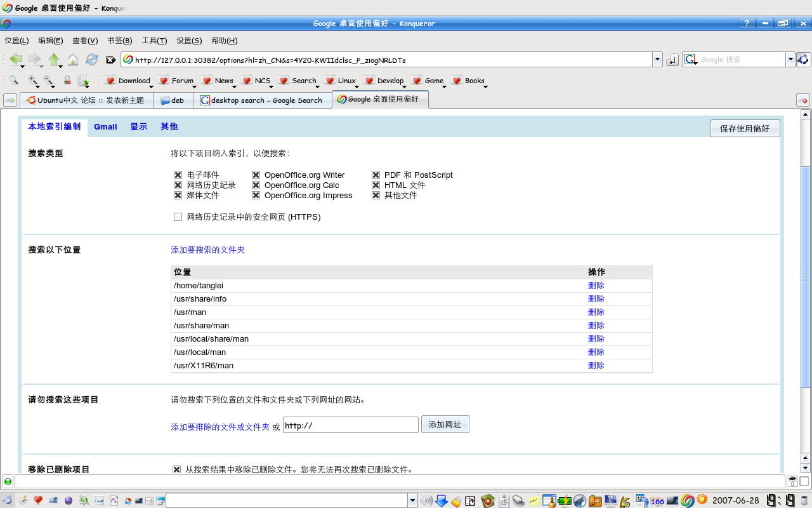The image size is (812, 508).
Task: Uncheck the 其他文件 checkbox
Action: click(x=376, y=196)
